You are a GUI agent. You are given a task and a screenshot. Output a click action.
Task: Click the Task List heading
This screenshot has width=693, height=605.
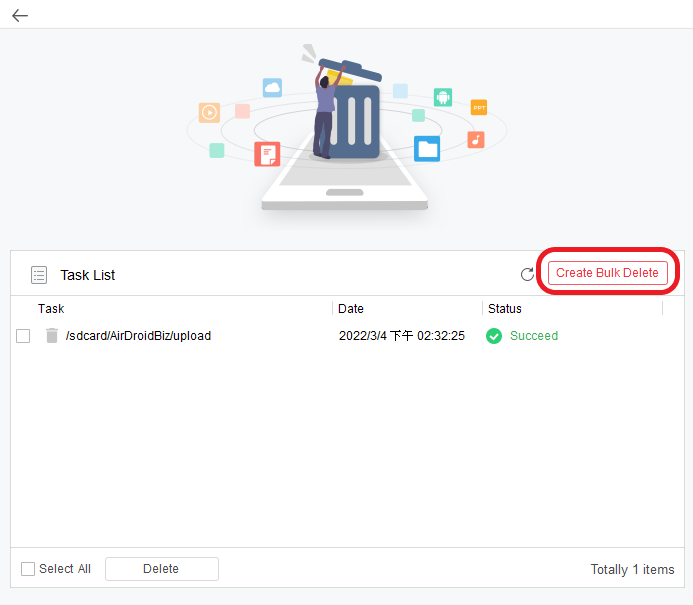click(88, 275)
